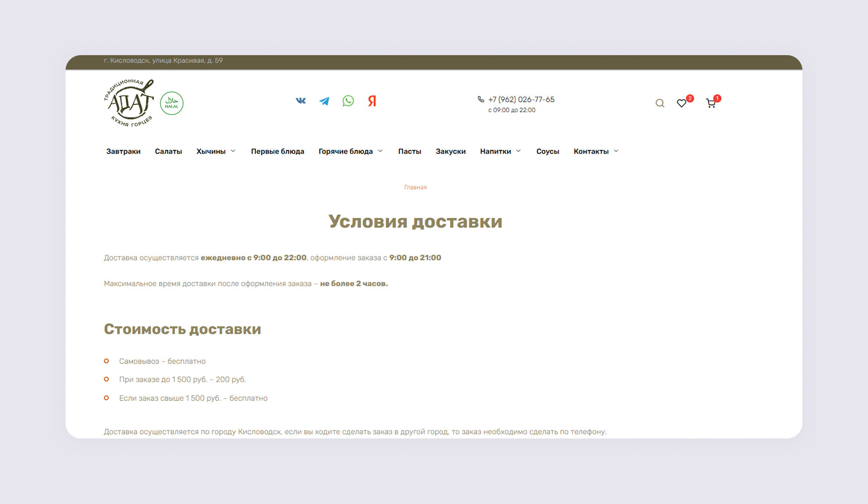
Task: Expand the Контакты menu chevron
Action: [x=616, y=151]
